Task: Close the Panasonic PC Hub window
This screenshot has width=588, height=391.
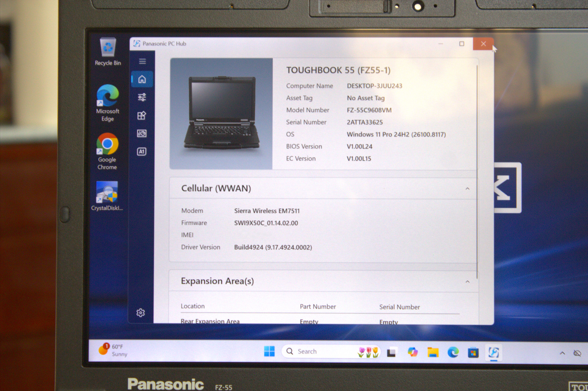Action: (483, 44)
